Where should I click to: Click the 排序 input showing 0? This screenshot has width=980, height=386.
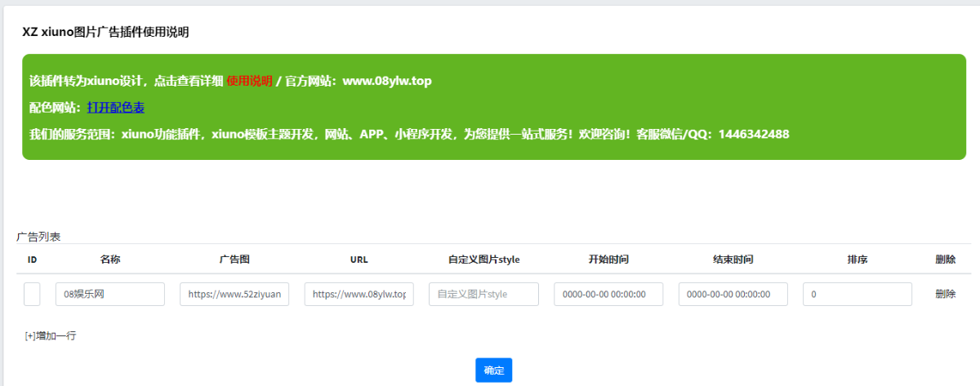(x=857, y=294)
